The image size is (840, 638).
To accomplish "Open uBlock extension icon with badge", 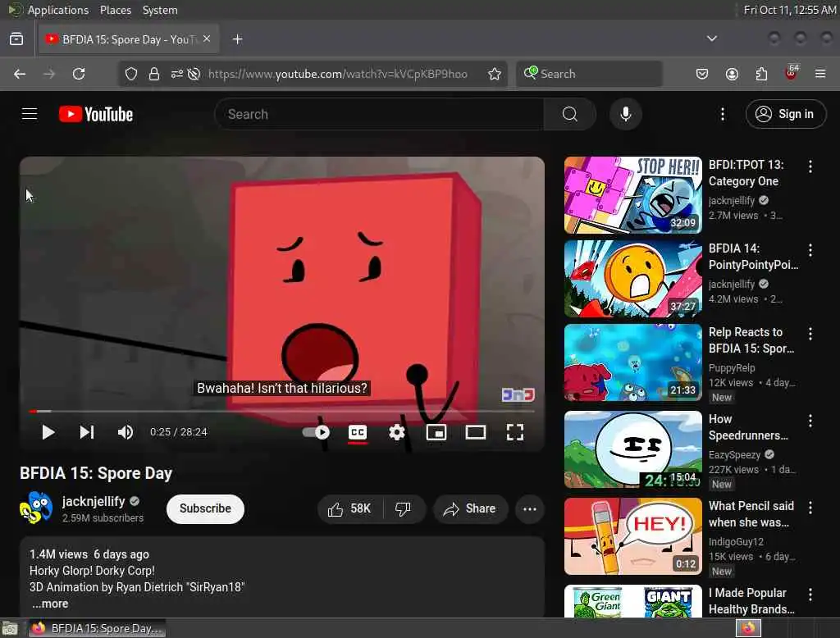I will tap(792, 73).
